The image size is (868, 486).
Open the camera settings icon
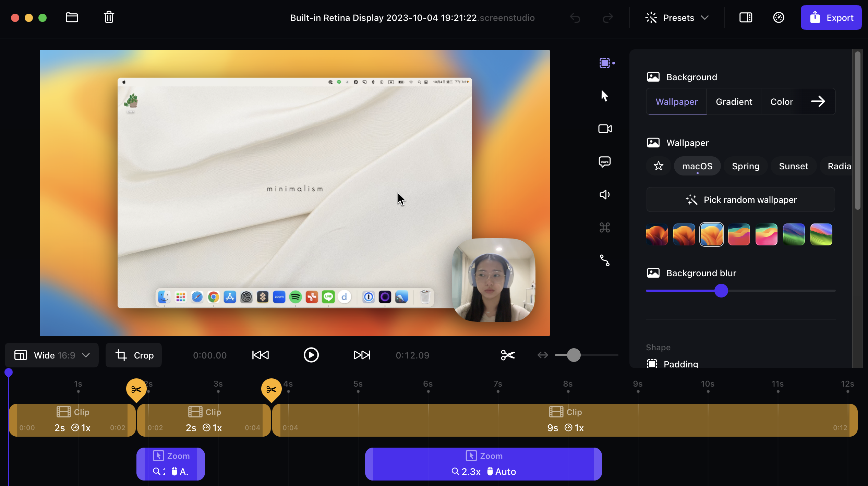click(605, 129)
